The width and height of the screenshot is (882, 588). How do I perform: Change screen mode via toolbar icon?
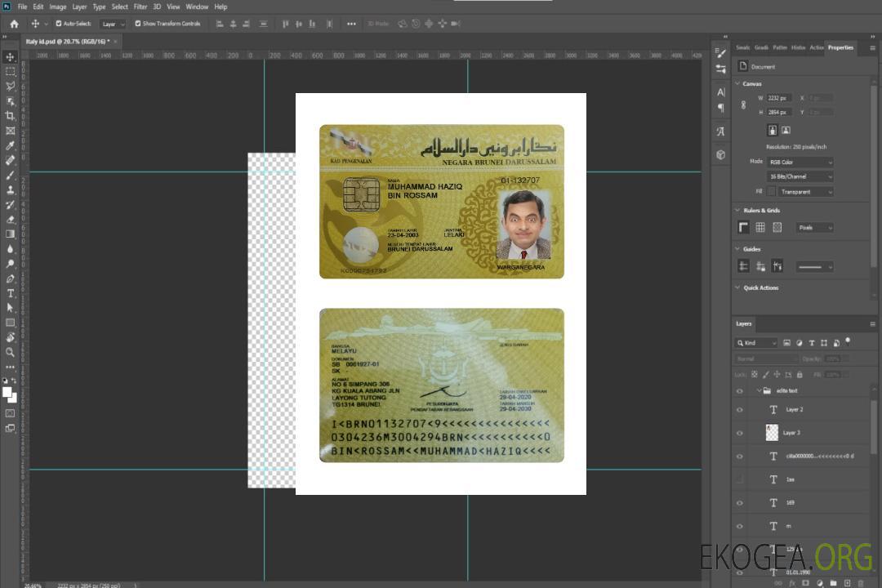[x=10, y=428]
